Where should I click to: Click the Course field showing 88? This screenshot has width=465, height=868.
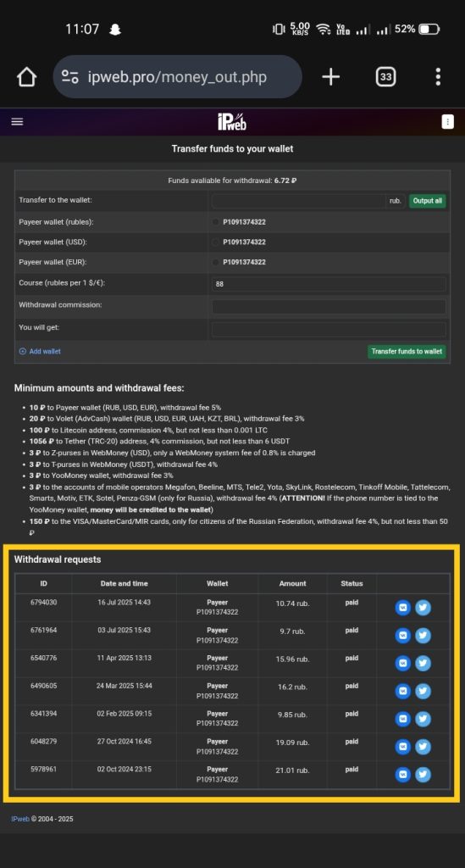click(329, 284)
